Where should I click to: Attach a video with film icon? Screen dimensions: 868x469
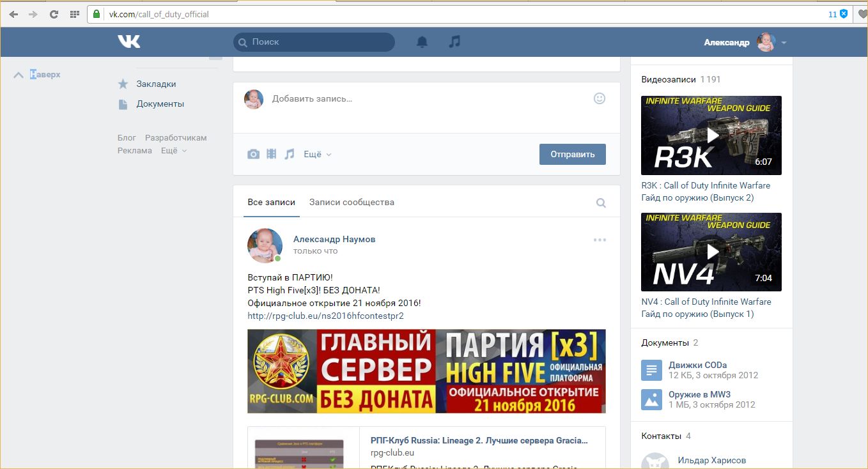272,154
